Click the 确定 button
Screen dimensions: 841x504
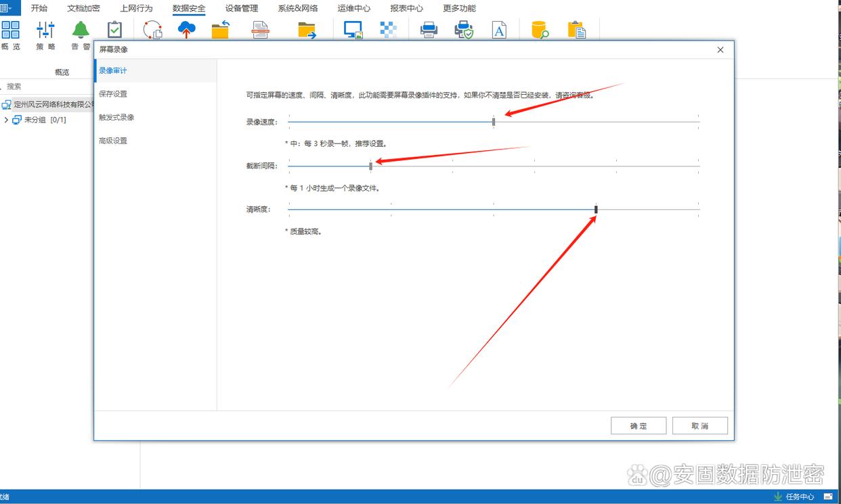click(x=639, y=426)
